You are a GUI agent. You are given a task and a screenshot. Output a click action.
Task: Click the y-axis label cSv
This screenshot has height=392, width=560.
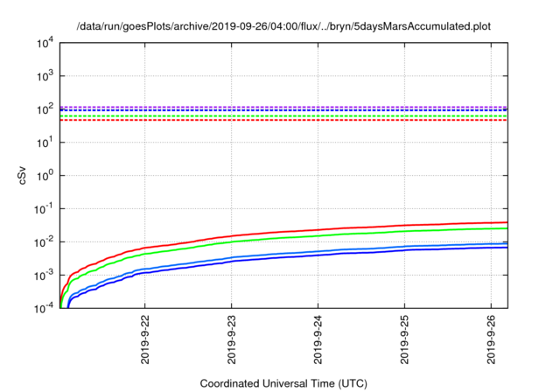(22, 175)
